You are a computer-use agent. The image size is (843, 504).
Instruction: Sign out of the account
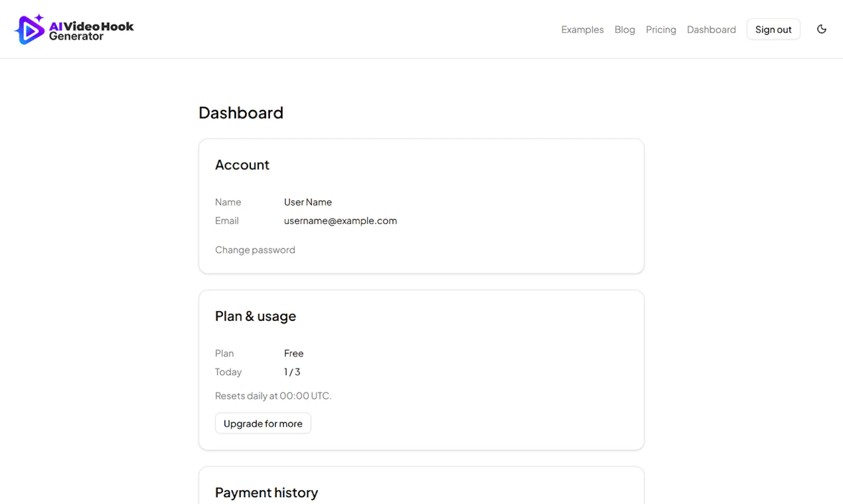[x=773, y=29]
